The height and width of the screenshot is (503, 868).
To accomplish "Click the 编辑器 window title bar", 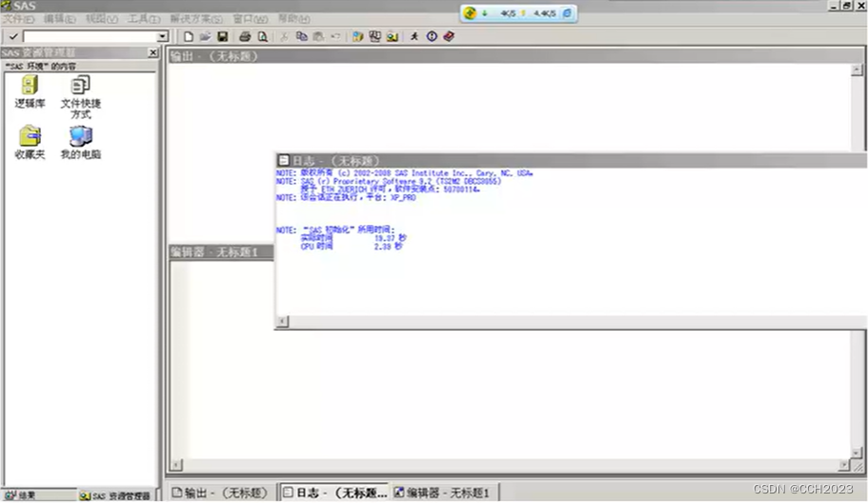I will pyautogui.click(x=221, y=251).
